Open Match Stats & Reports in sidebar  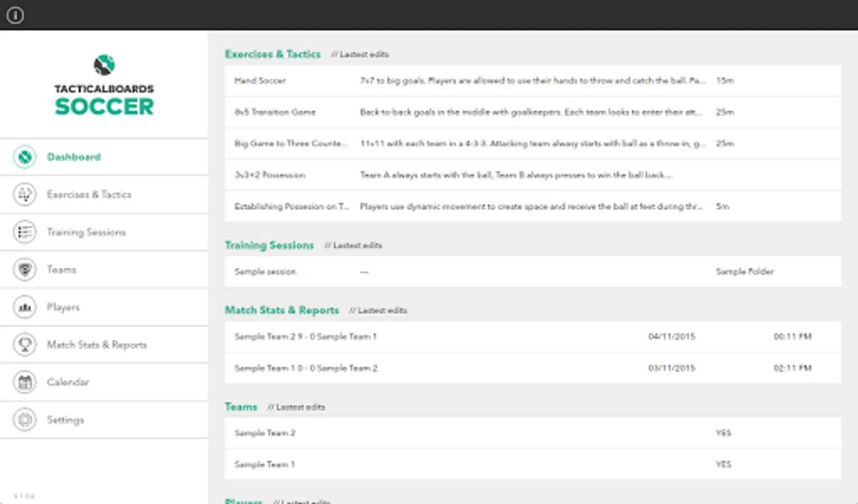[x=104, y=344]
